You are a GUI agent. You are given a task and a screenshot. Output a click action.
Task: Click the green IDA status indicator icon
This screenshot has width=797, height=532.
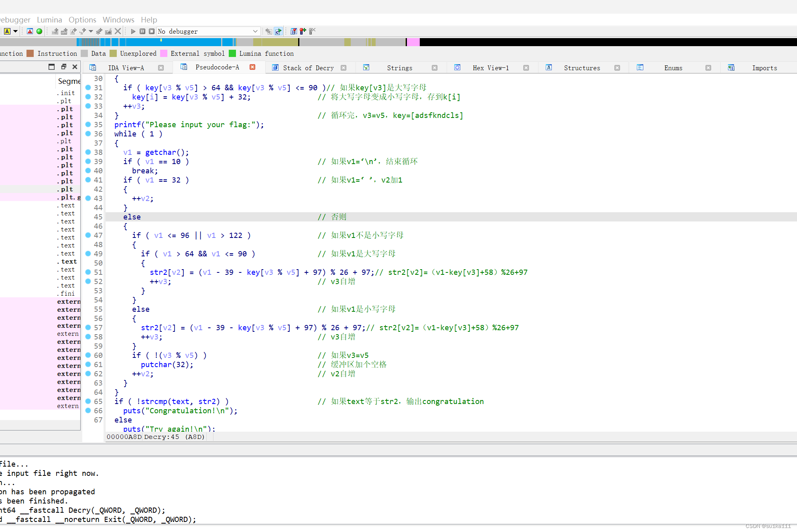(39, 31)
